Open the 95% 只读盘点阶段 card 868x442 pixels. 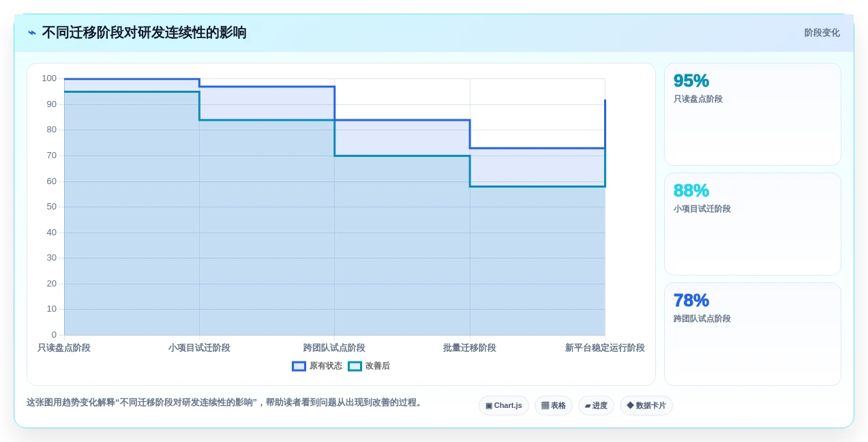coord(753,115)
